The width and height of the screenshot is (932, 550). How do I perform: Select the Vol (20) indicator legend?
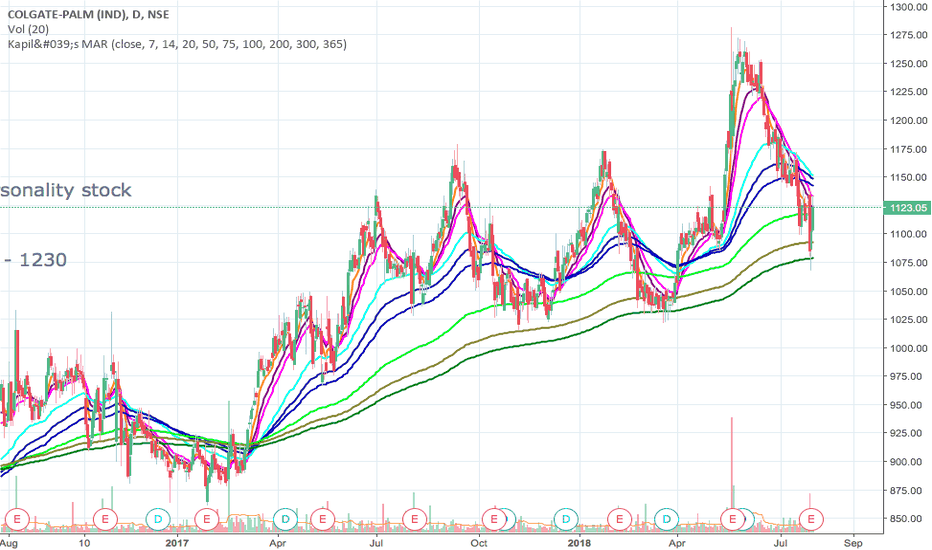28,29
